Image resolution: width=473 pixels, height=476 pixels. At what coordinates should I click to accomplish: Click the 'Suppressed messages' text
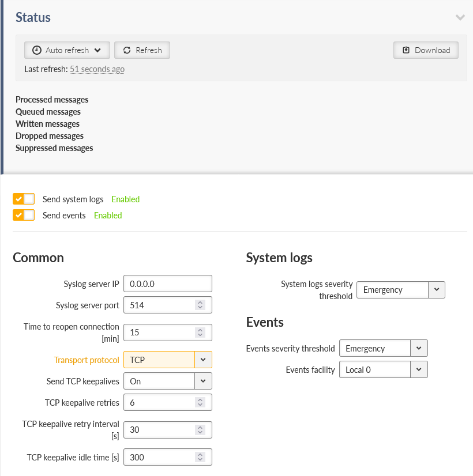tap(54, 148)
